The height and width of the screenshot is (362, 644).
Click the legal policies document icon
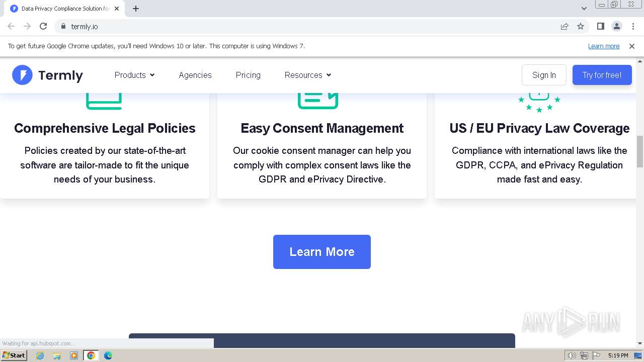104,101
